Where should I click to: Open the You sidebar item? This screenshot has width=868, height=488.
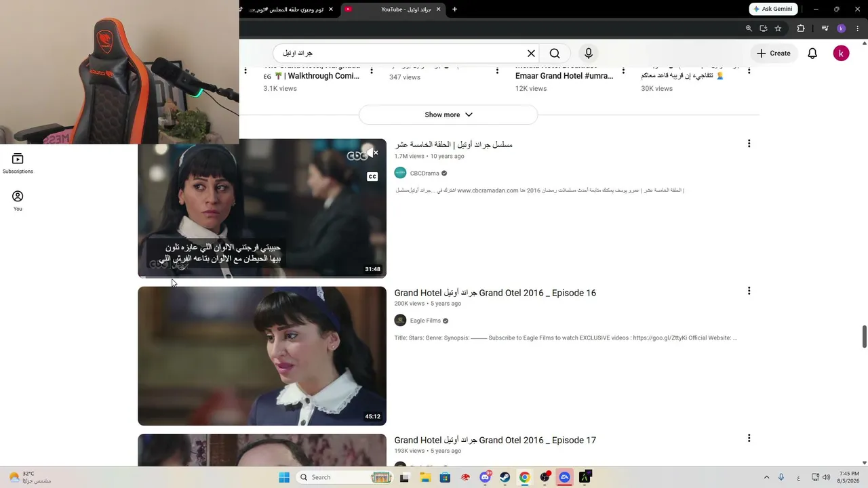(x=18, y=201)
